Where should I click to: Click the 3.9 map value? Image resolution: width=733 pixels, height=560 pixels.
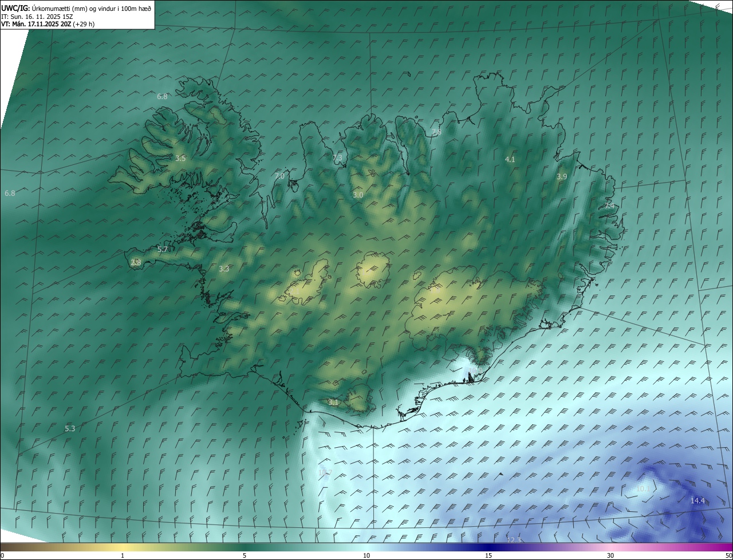pos(562,177)
